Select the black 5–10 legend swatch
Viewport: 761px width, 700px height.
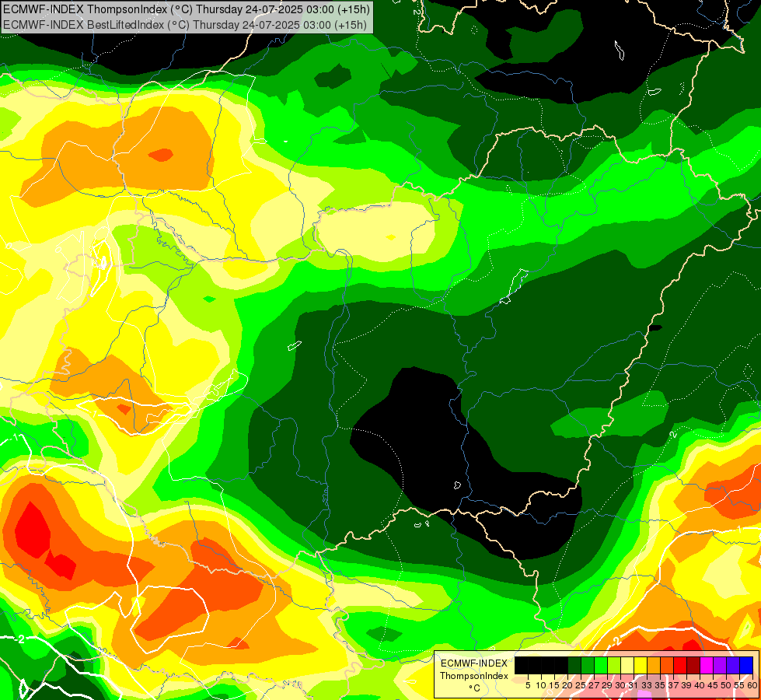click(534, 665)
